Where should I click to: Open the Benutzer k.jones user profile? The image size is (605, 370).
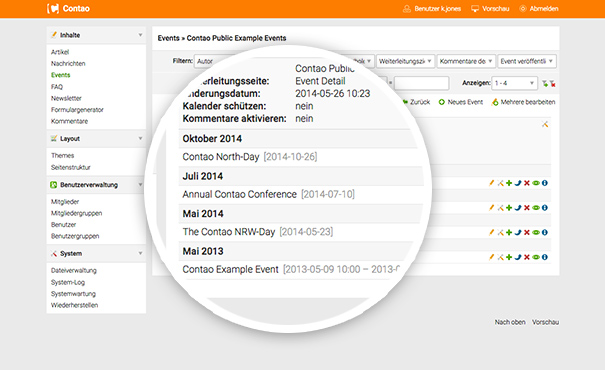432,8
